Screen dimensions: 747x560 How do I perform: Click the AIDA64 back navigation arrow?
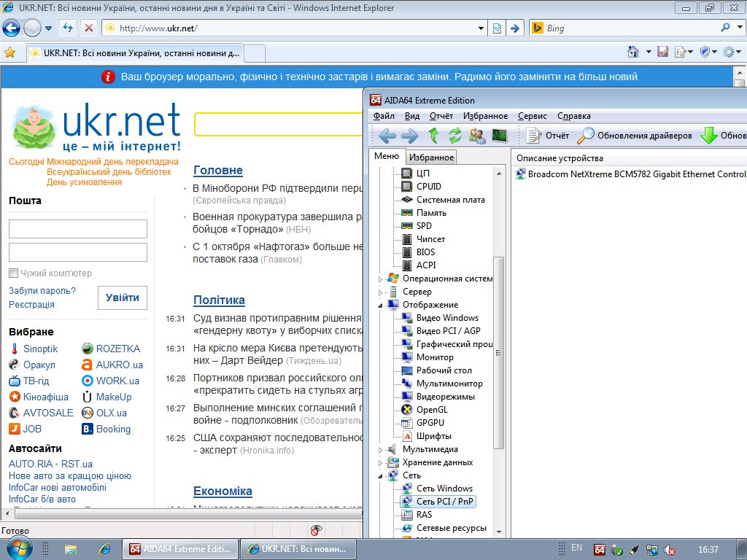click(387, 136)
